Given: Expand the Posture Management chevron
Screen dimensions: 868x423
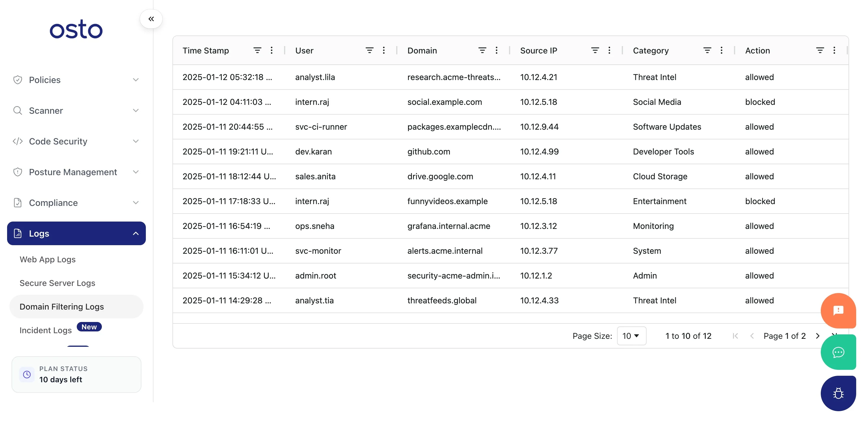Looking at the screenshot, I should coord(136,172).
